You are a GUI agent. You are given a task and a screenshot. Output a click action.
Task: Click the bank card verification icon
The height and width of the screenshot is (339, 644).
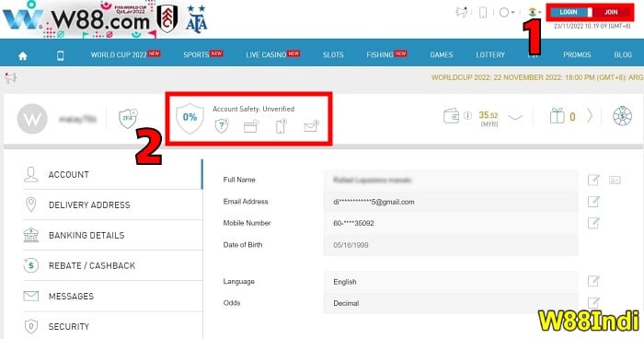[250, 126]
